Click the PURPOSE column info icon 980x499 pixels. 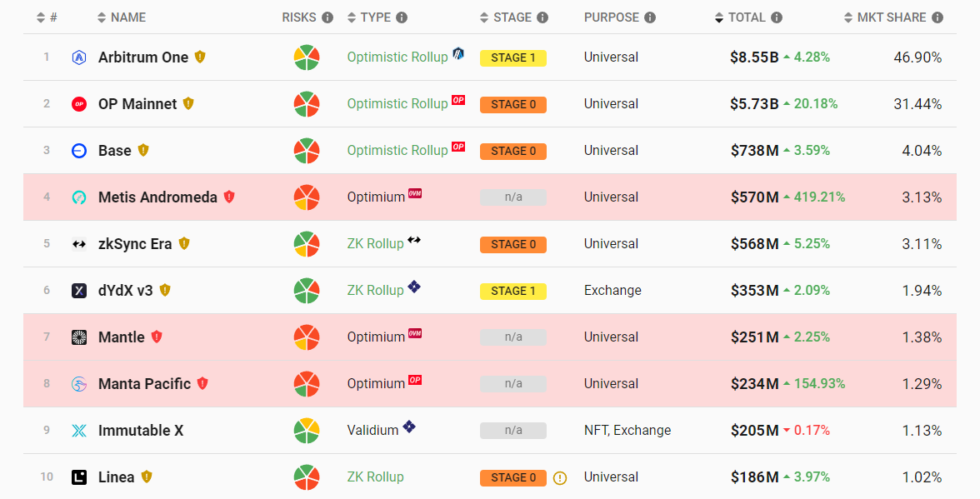650,17
